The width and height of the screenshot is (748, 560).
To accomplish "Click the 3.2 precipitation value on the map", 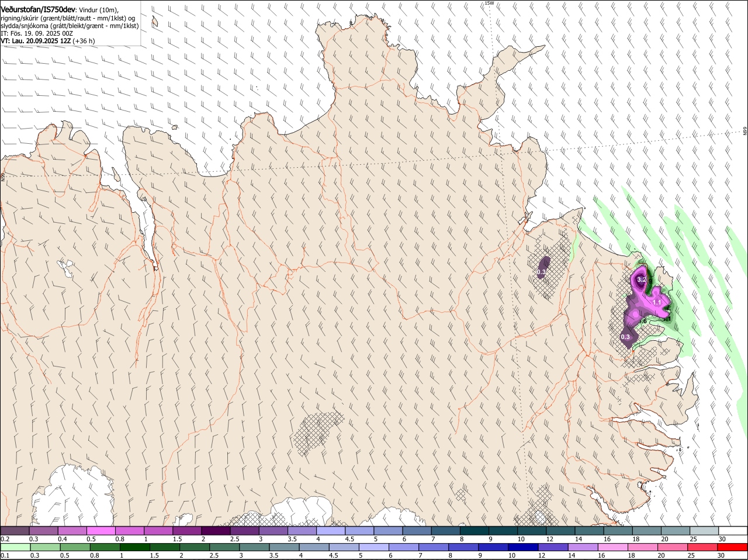I will coord(641,280).
